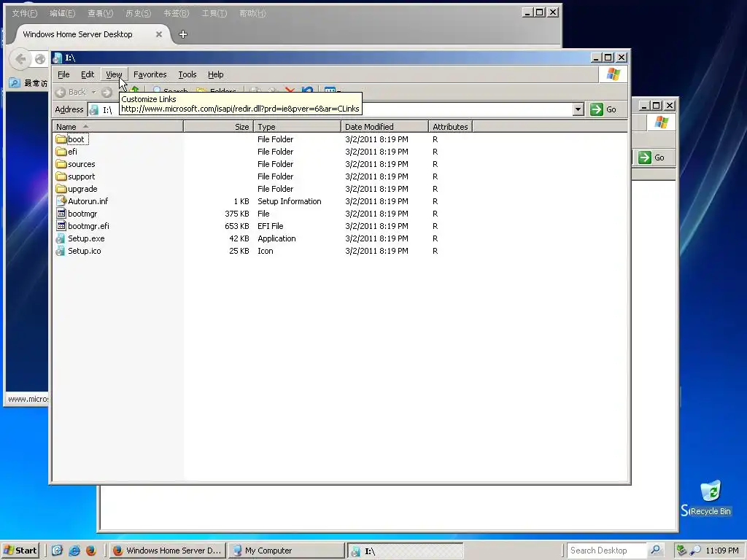The width and height of the screenshot is (747, 560).
Task: Select the Autorun.inf file icon
Action: [61, 201]
